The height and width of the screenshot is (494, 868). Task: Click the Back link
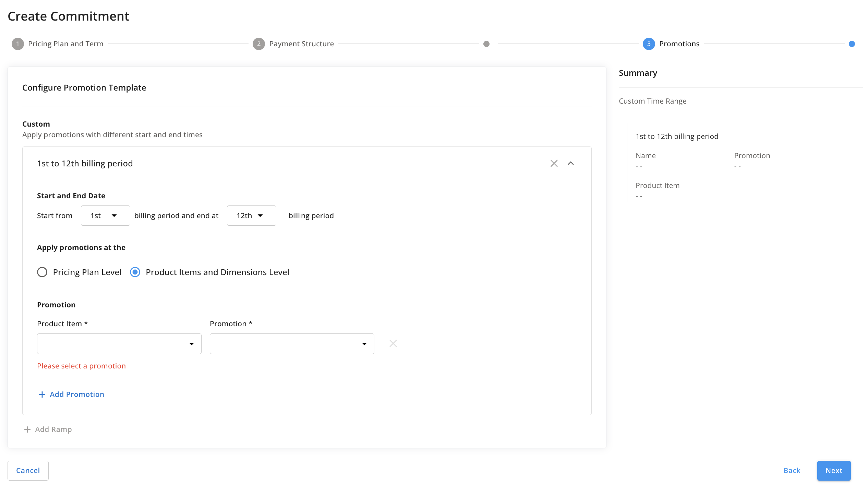coord(792,471)
